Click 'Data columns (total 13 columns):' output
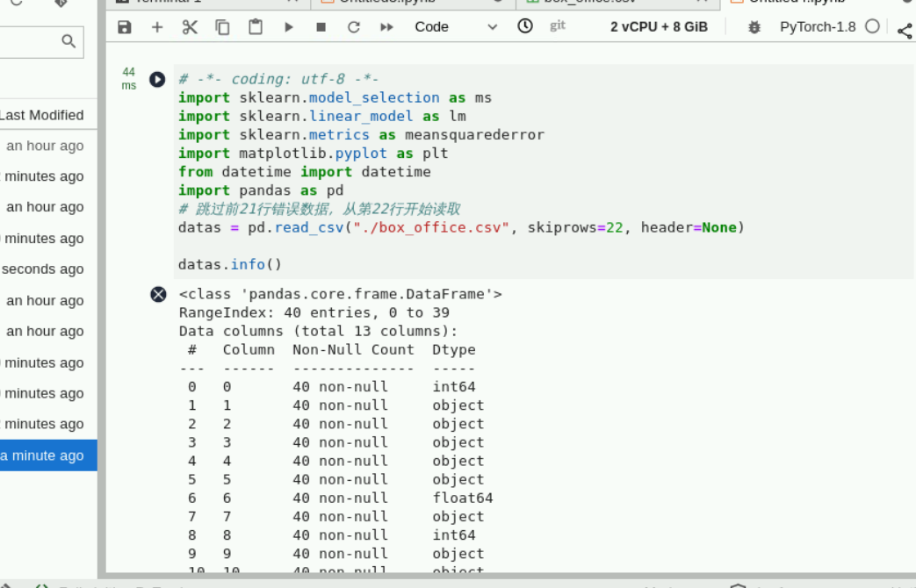This screenshot has height=588, width=916. tap(319, 331)
